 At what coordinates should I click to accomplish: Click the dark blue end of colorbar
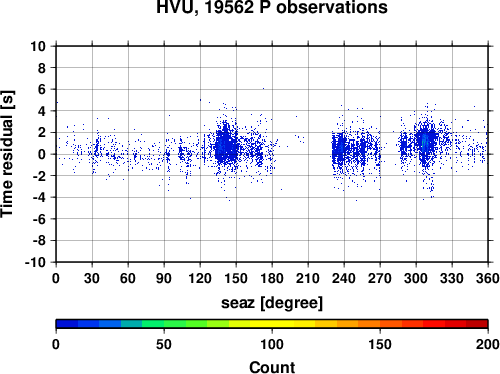pos(67,324)
